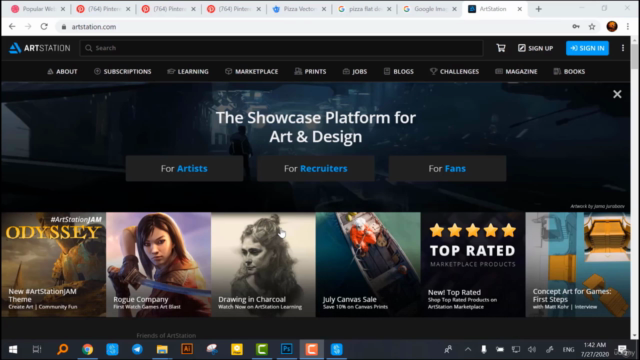Switch to the pizza flat design Google tab
Image resolution: width=640 pixels, height=360 pixels.
(x=365, y=9)
